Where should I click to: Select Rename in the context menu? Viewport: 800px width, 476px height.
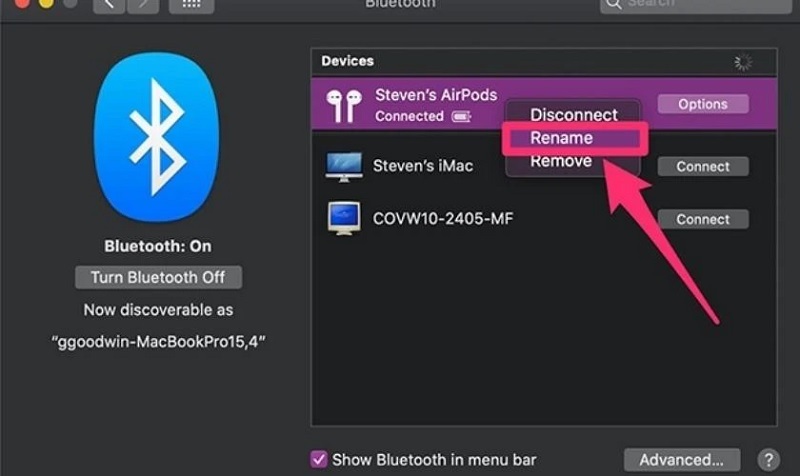[562, 138]
